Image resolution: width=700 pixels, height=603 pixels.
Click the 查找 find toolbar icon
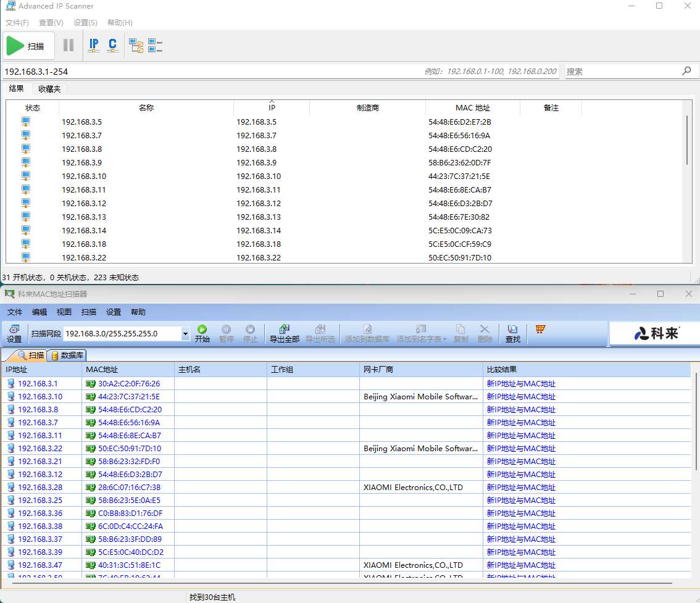coord(512,334)
